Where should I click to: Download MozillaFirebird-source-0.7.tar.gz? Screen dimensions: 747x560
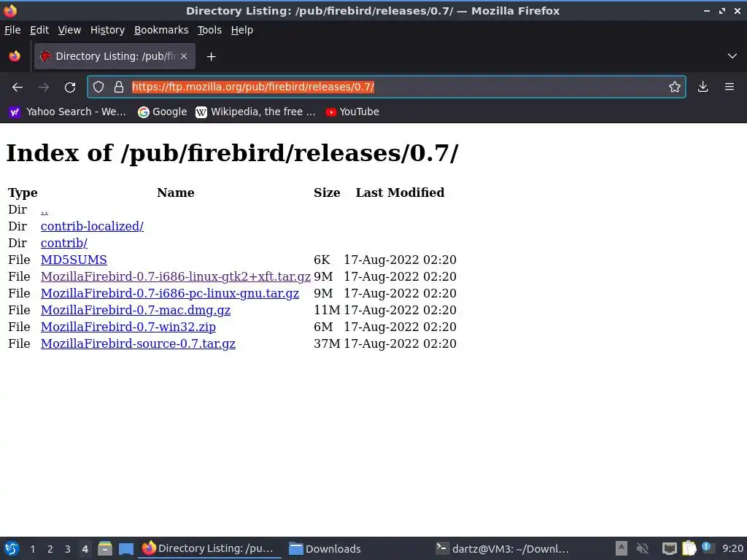pos(138,344)
